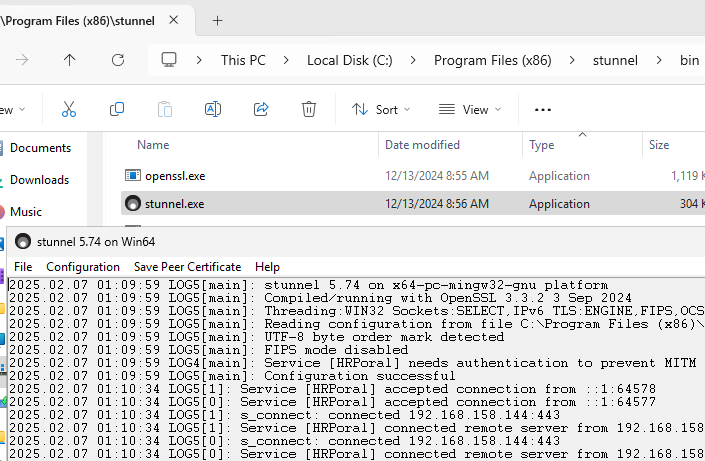Open the stunnel Configuration menu
This screenshot has width=705, height=461.
pos(83,267)
